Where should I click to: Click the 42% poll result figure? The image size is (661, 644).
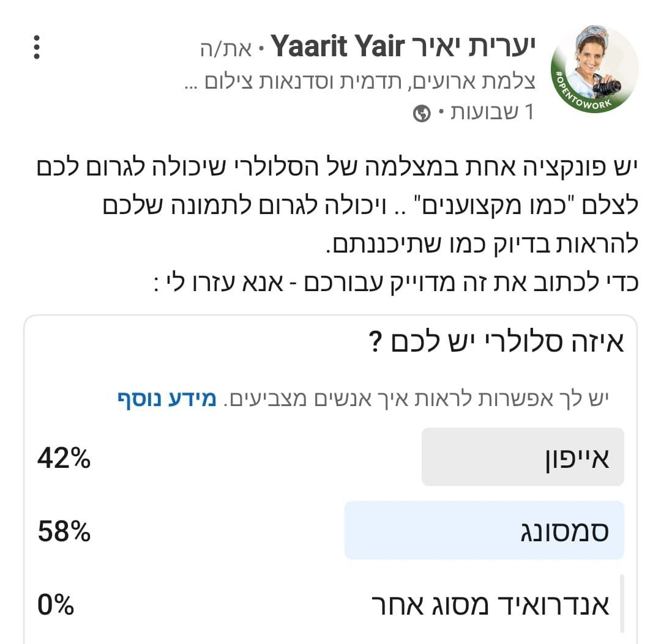(64, 457)
